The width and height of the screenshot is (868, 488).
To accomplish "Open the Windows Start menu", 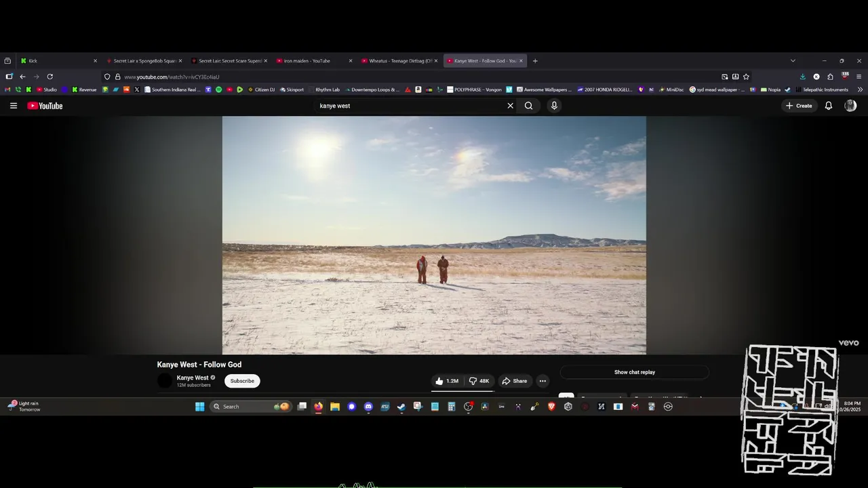I will [x=200, y=407].
